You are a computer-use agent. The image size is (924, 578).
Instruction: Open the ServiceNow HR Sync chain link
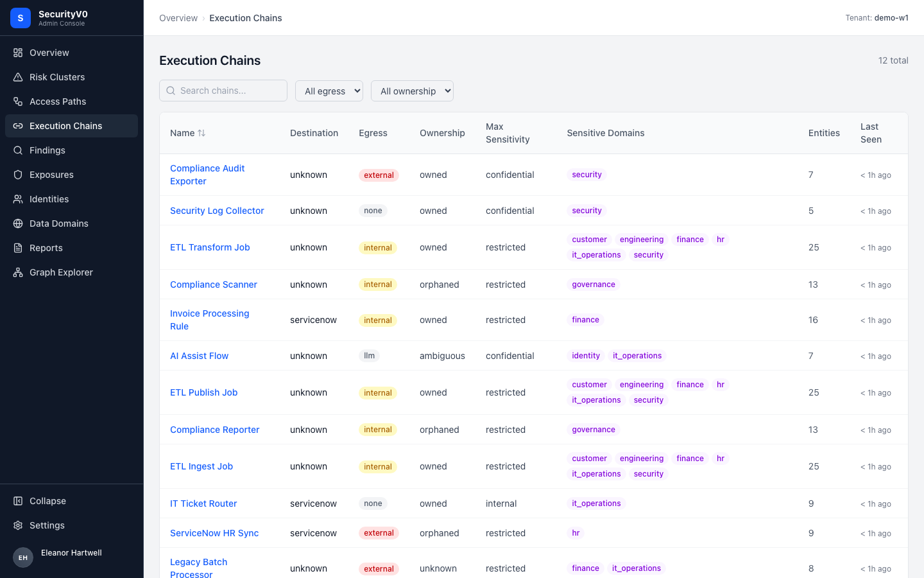point(214,533)
